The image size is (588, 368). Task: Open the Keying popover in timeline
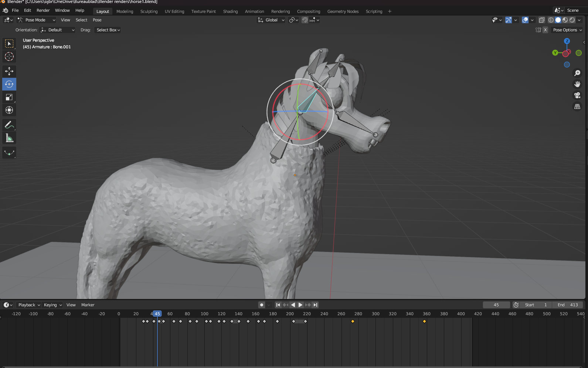tap(52, 305)
